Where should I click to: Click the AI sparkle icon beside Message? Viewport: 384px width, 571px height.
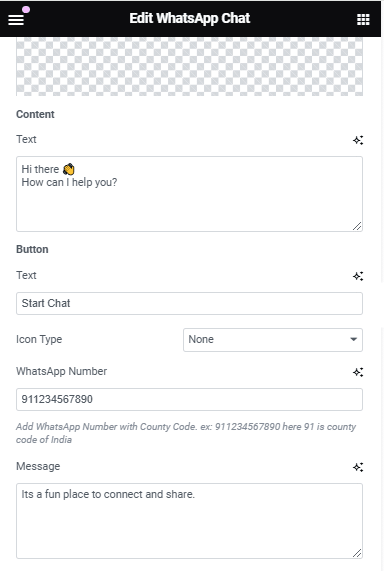tap(358, 467)
